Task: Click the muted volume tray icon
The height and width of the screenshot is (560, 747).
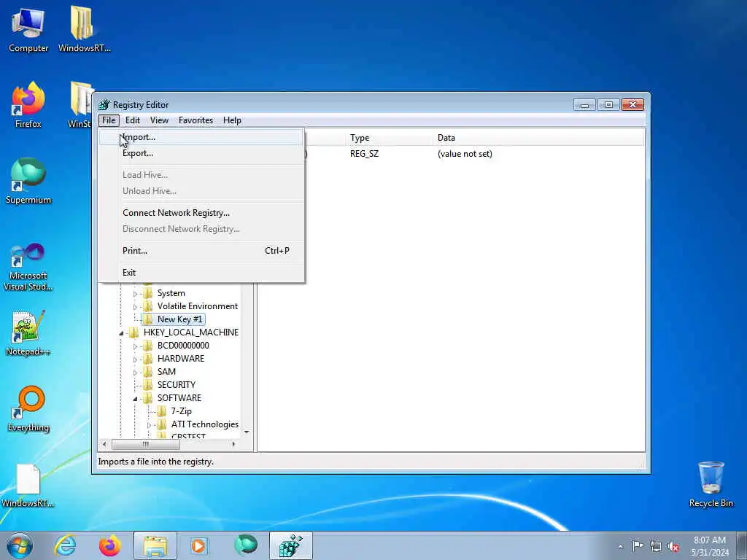Action: 673,546
